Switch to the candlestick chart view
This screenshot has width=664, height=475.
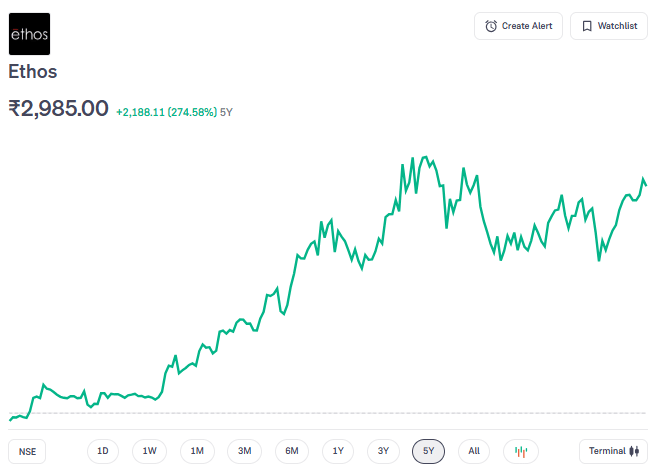[520, 451]
